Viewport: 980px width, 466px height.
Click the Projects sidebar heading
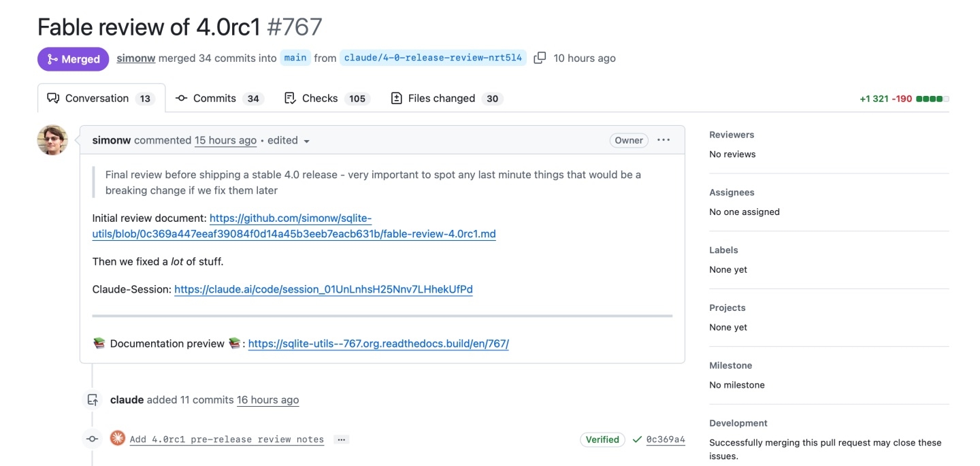pyautogui.click(x=727, y=308)
